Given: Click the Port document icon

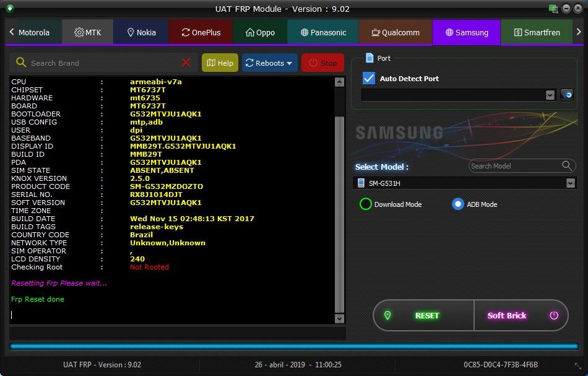Looking at the screenshot, I should tap(370, 58).
